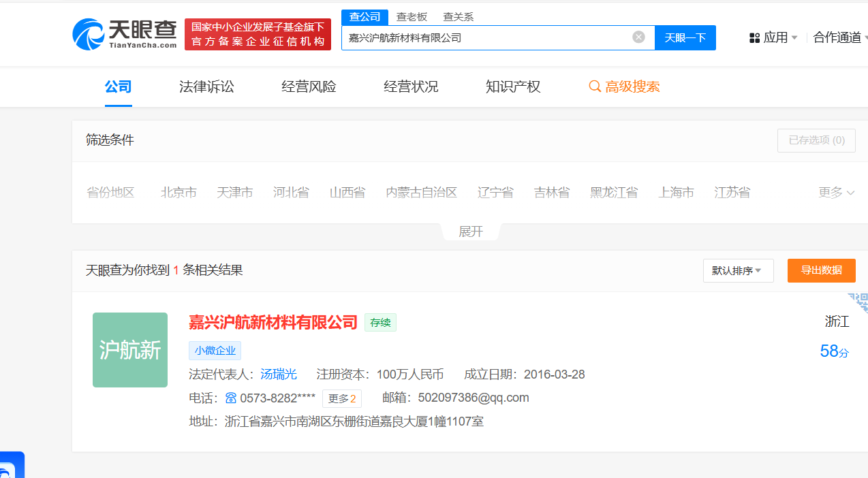This screenshot has width=868, height=478.
Task: Open legal representative 汤瑞光 link
Action: click(x=279, y=375)
